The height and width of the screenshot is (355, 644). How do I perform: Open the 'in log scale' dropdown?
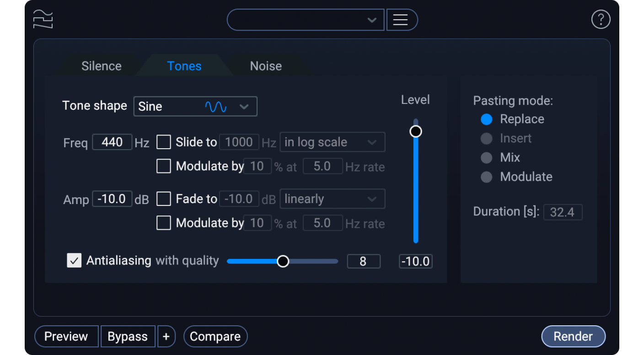tap(332, 142)
